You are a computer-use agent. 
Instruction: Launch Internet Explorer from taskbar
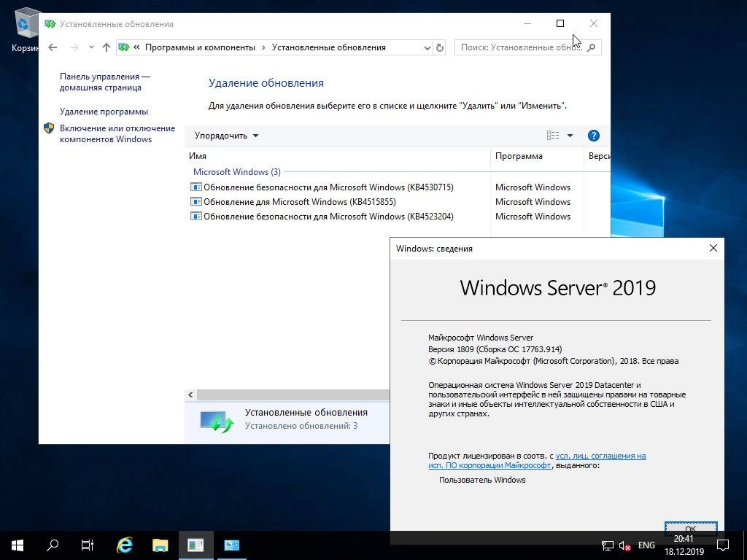(x=124, y=545)
